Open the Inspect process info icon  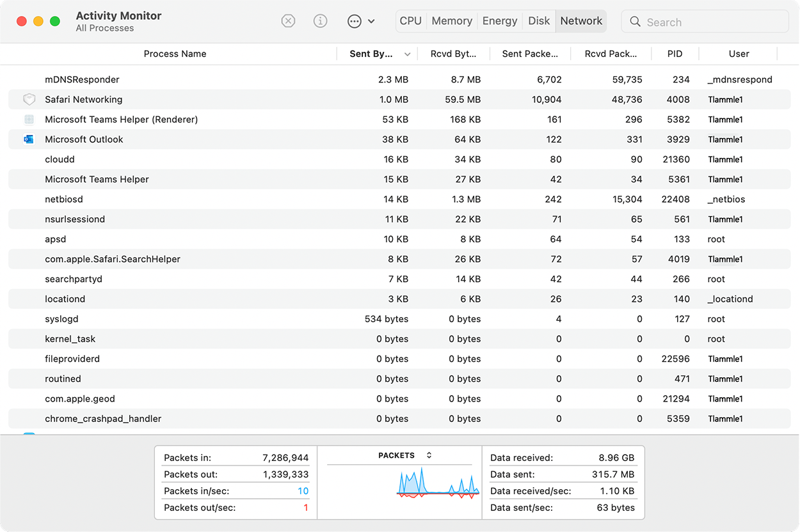point(320,20)
